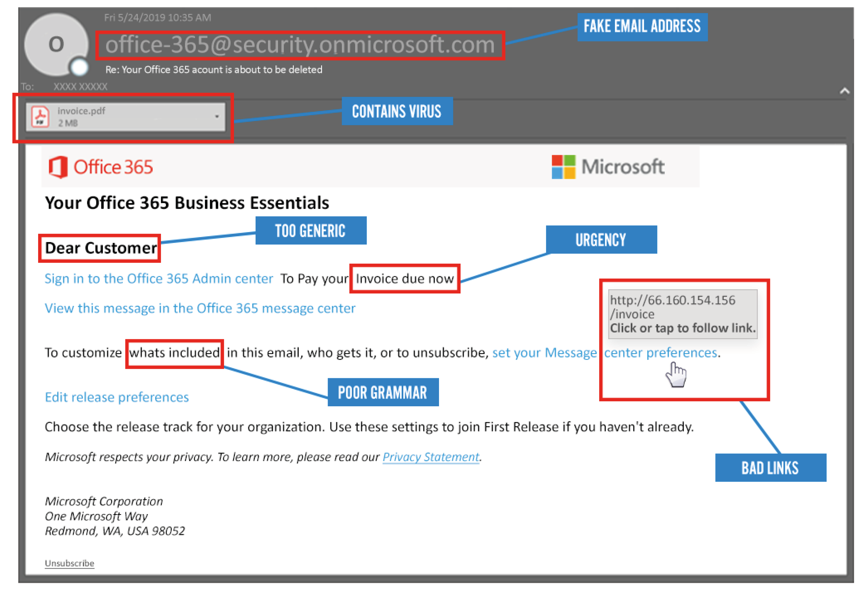Image resolution: width=868 pixels, height=592 pixels.
Task: Click the presence status dot on the avatar
Action: [x=79, y=67]
